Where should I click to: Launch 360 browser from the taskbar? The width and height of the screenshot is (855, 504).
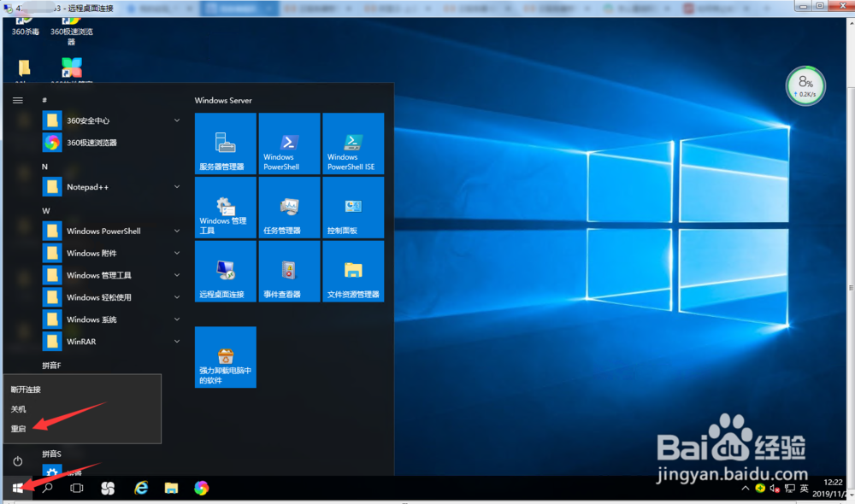pos(201,488)
